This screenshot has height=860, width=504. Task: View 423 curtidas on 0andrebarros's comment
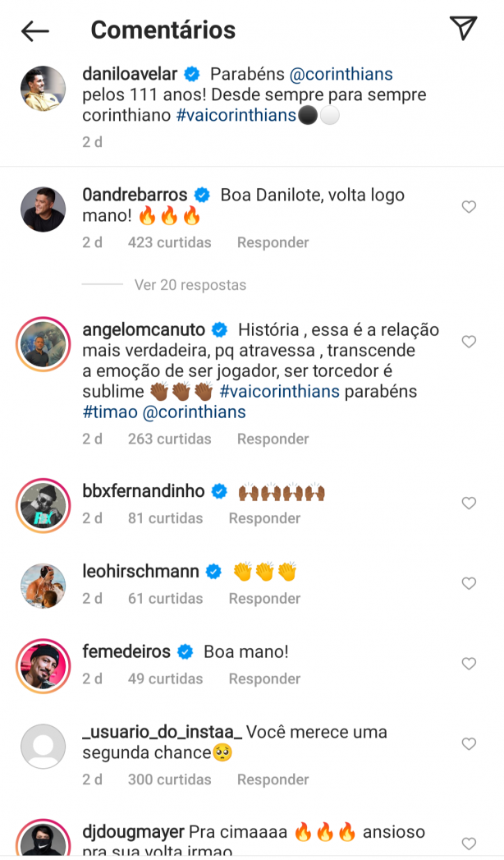coord(169,242)
